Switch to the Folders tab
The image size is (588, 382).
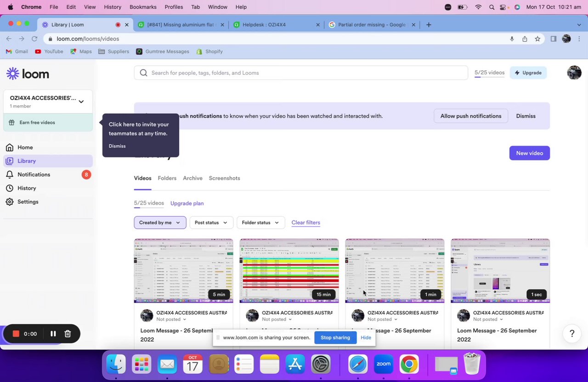pyautogui.click(x=167, y=178)
